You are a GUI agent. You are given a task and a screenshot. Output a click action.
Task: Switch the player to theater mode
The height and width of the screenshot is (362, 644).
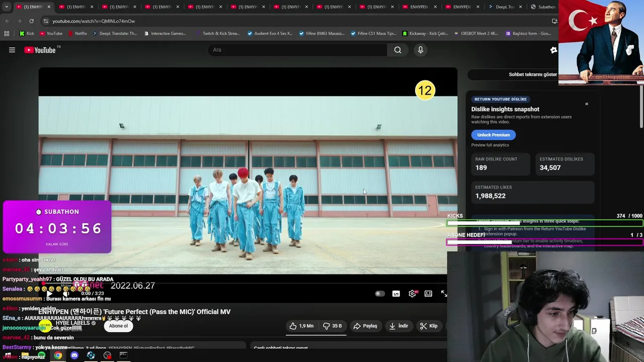428,294
